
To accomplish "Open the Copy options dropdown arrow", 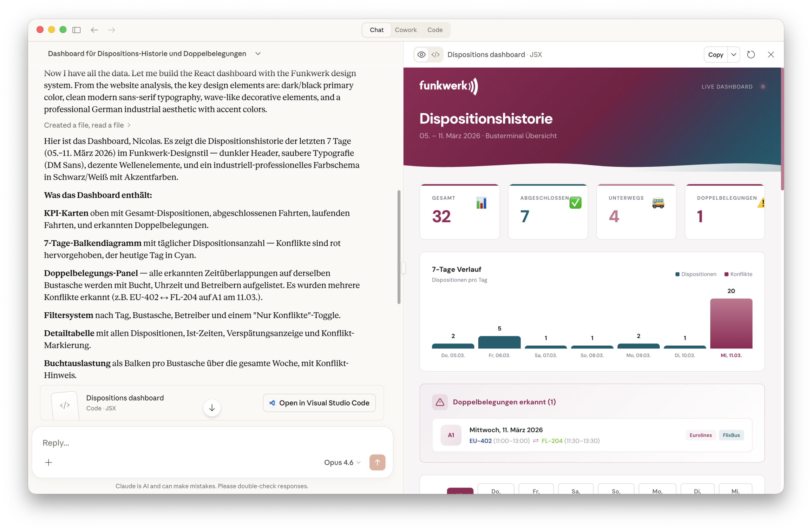I will click(734, 55).
